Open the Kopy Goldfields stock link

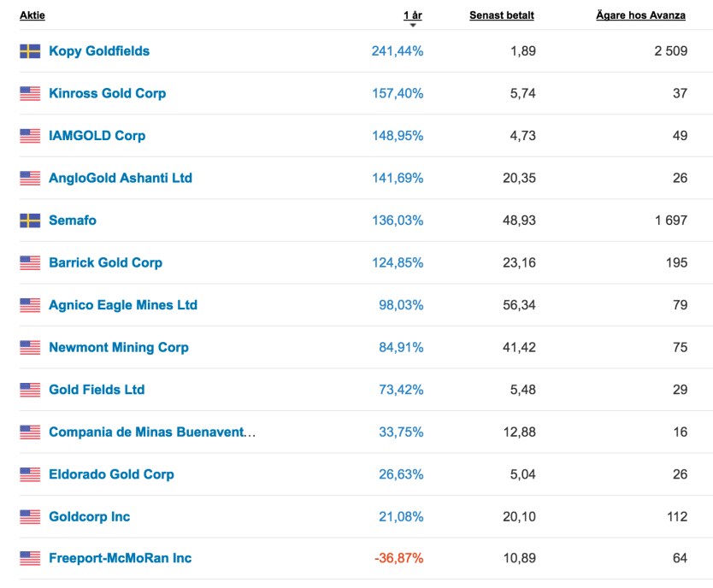click(99, 51)
